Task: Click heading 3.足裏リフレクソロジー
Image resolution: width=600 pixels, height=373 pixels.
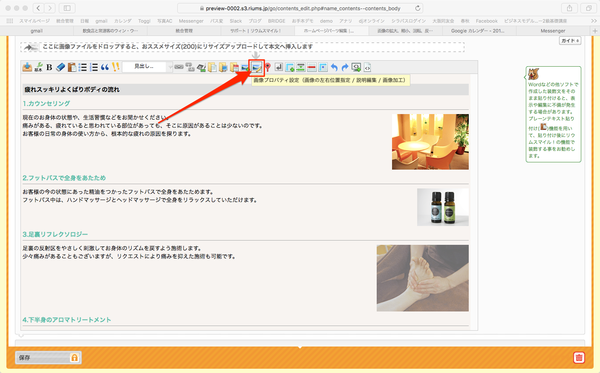Action: (55, 234)
